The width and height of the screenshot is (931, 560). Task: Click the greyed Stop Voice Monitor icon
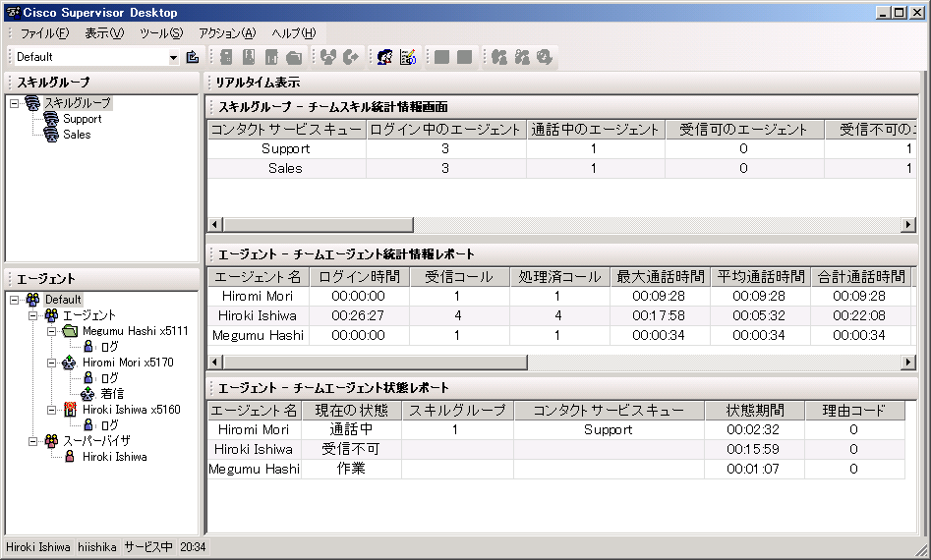tap(522, 57)
